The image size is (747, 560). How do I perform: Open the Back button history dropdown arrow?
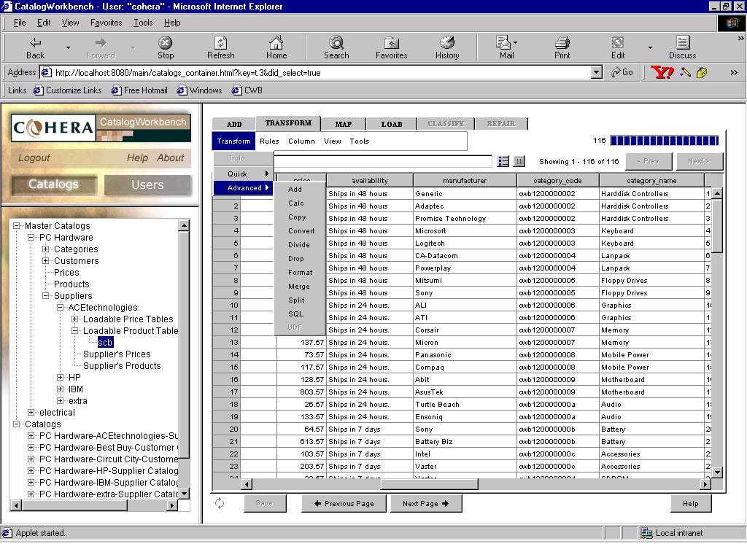click(68, 47)
